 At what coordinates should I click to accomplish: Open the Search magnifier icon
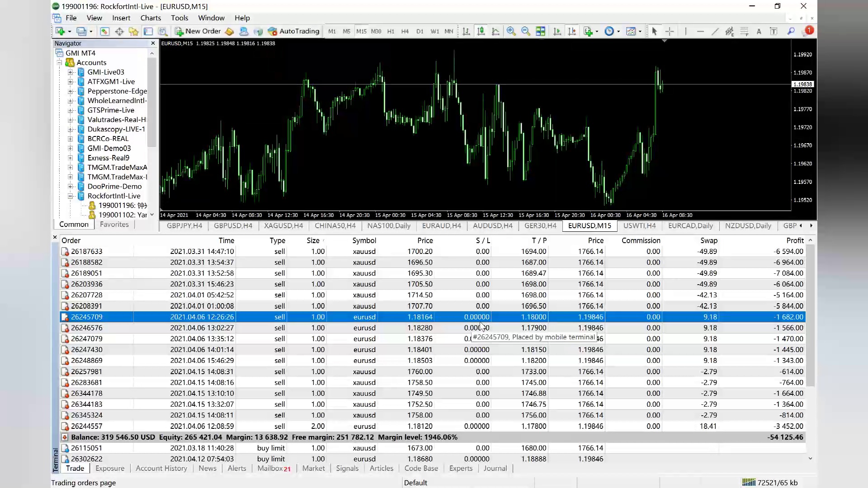pyautogui.click(x=791, y=31)
